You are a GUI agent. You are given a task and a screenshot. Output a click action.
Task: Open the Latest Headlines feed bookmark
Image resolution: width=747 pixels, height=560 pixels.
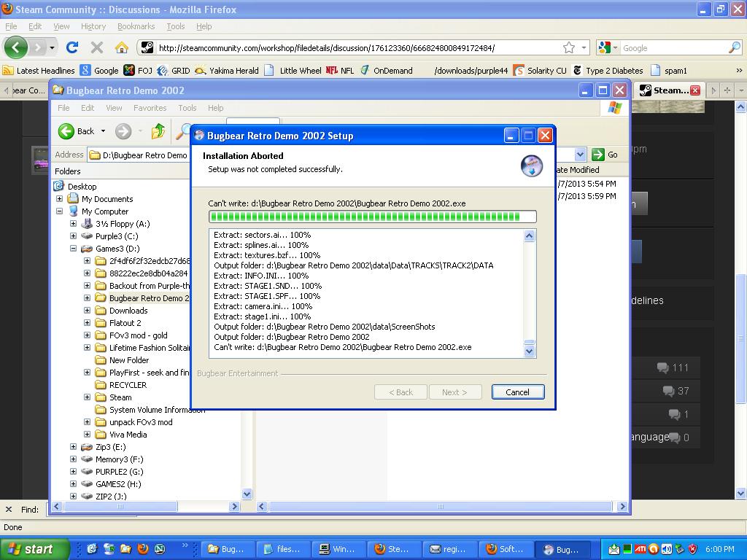point(39,71)
